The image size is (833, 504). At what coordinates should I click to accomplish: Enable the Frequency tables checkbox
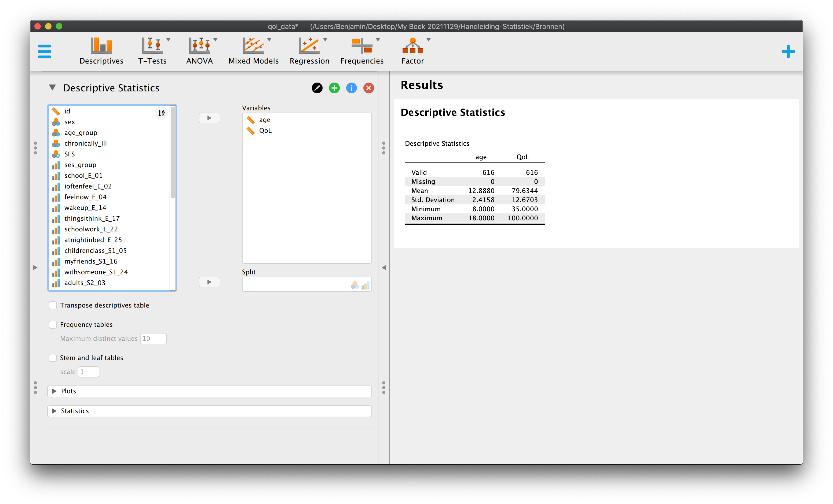pos(53,325)
